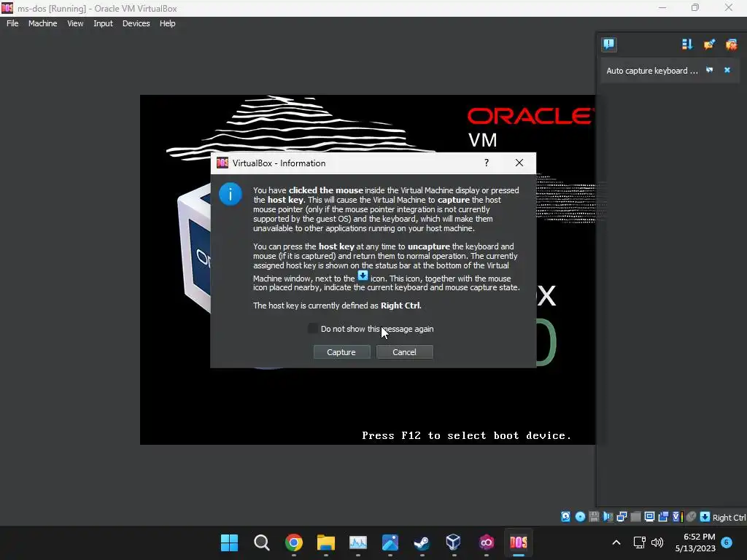Click the audio status icon

pos(608,517)
